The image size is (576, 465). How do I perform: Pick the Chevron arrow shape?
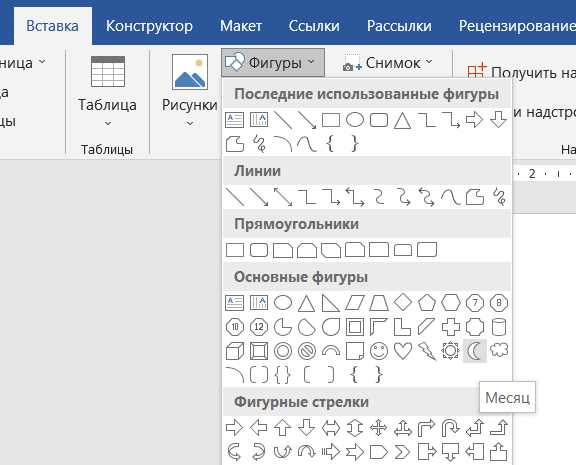coord(403,452)
